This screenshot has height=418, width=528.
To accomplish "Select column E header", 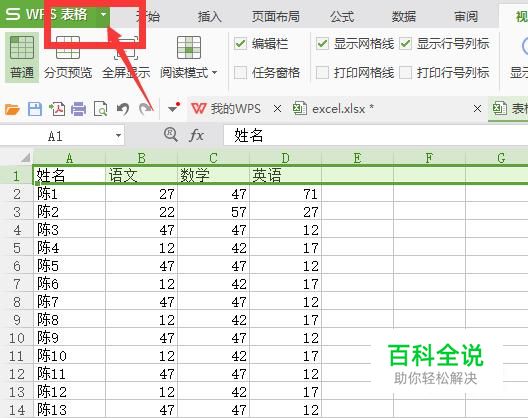I will (358, 158).
